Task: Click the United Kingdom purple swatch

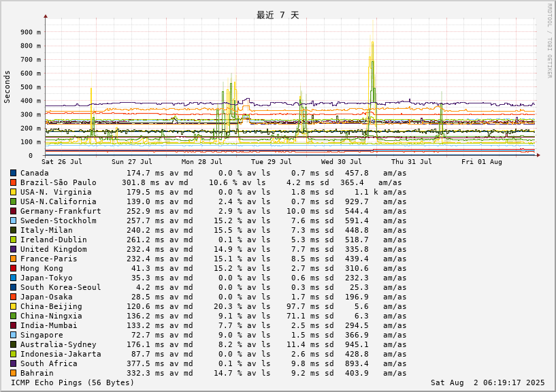Action: click(14, 249)
